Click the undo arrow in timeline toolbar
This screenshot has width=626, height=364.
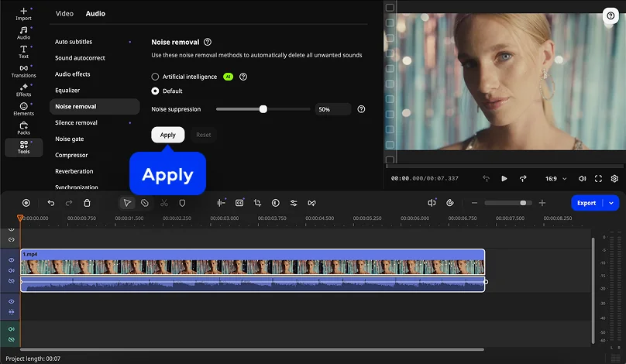pos(51,203)
